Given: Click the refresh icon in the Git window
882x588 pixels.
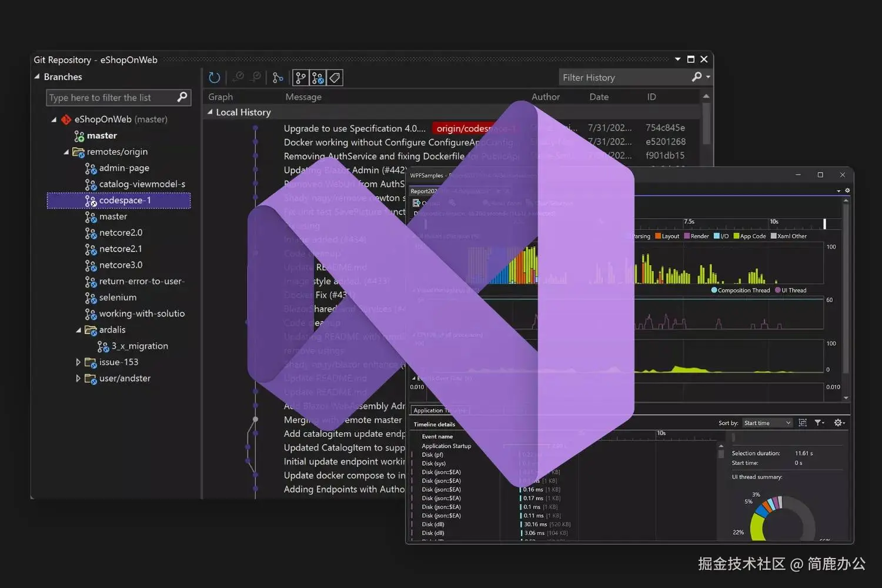Looking at the screenshot, I should [x=214, y=77].
